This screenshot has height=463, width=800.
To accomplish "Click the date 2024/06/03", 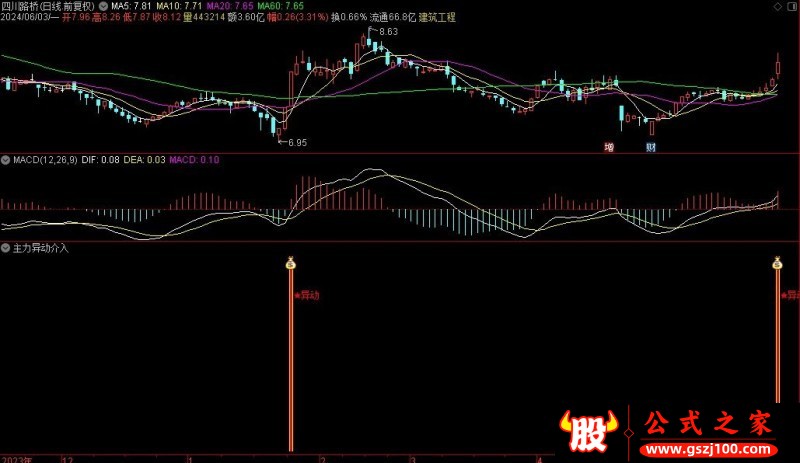I will [x=26, y=17].
